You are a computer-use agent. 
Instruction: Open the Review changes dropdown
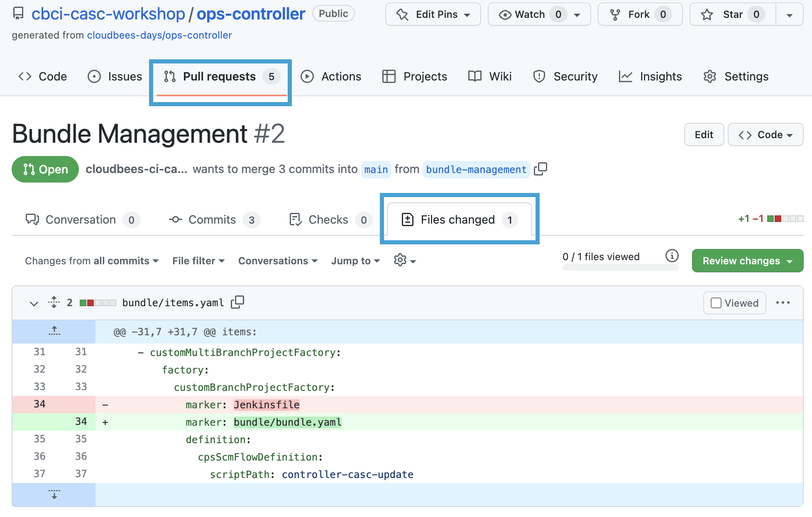tap(748, 261)
